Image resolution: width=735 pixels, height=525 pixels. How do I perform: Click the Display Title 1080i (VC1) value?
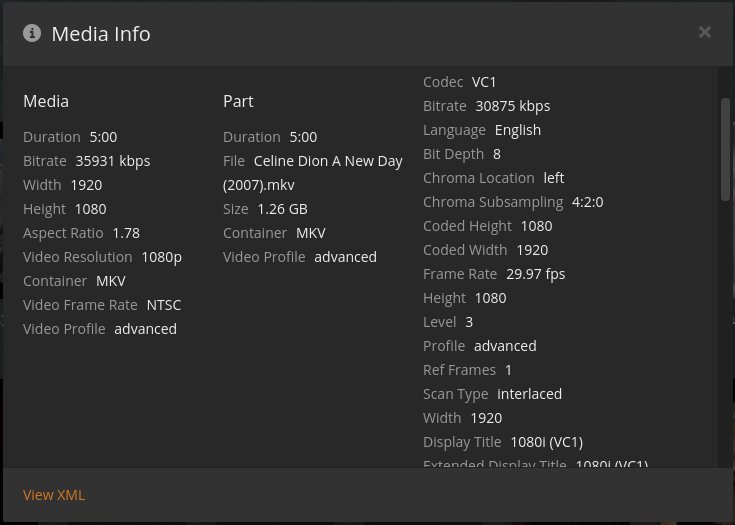(x=546, y=442)
